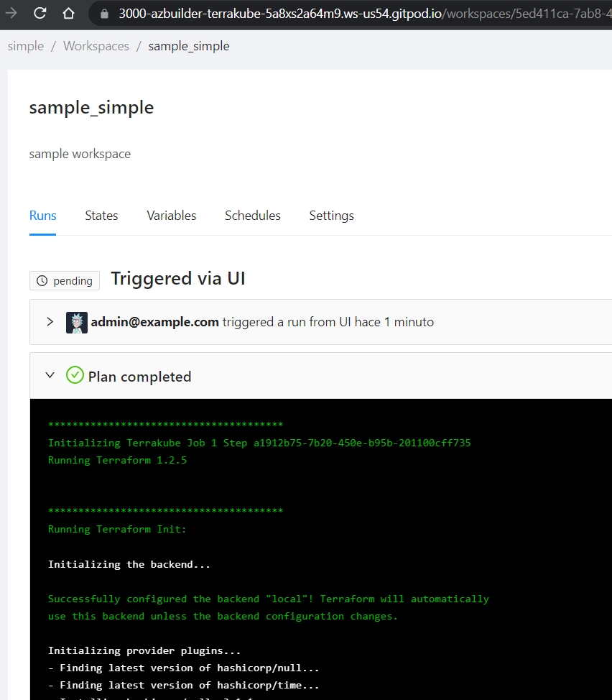Click the browser forward arrow
This screenshot has height=700, width=612.
(11, 14)
